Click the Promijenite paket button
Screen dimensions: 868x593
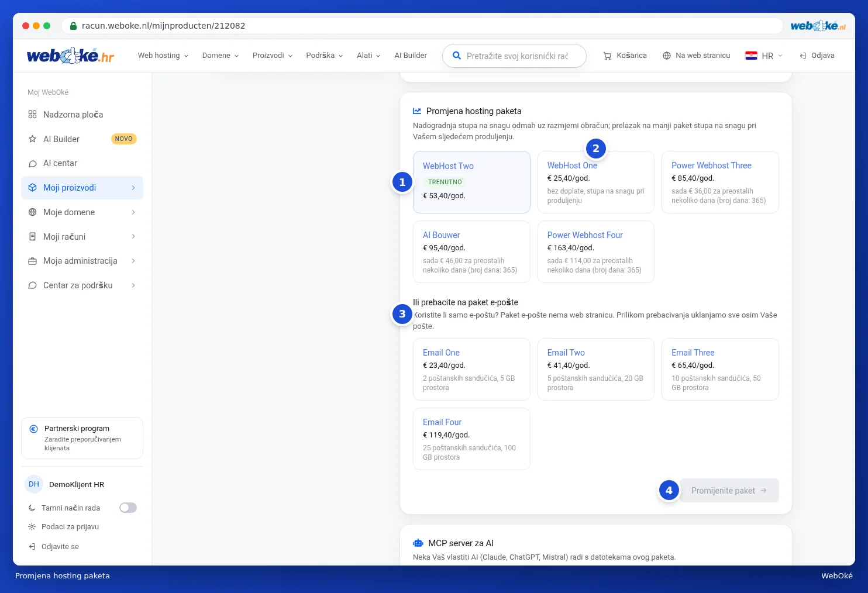pyautogui.click(x=729, y=491)
